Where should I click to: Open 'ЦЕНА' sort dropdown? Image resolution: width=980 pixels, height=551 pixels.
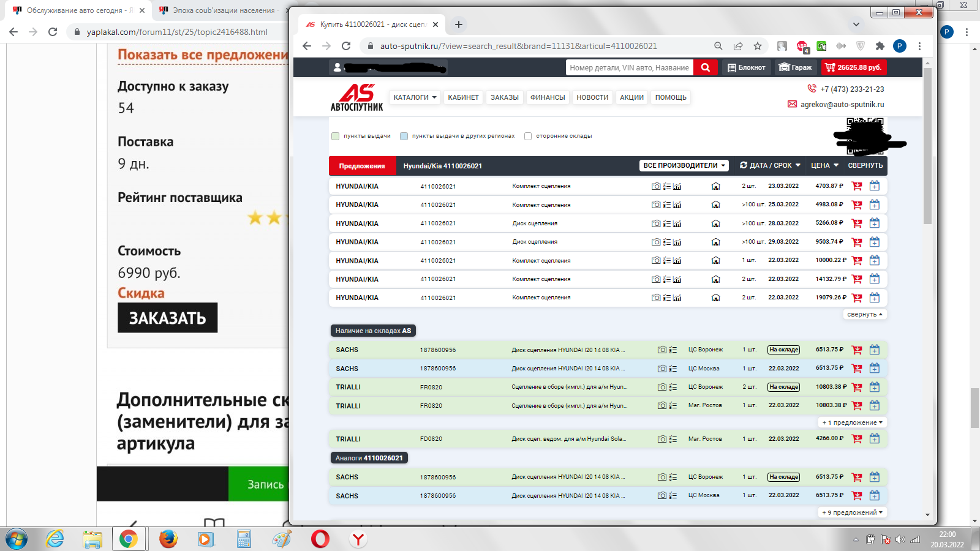point(824,165)
